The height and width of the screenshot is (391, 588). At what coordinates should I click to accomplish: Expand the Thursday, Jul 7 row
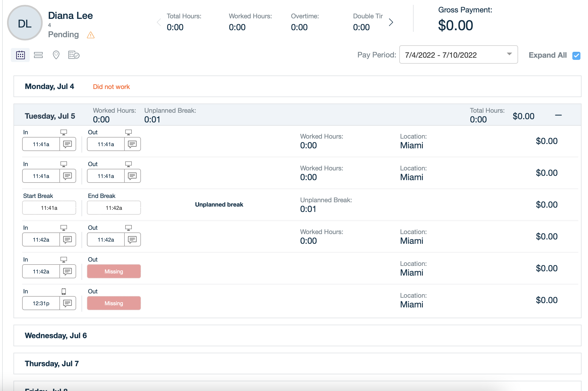(x=51, y=363)
